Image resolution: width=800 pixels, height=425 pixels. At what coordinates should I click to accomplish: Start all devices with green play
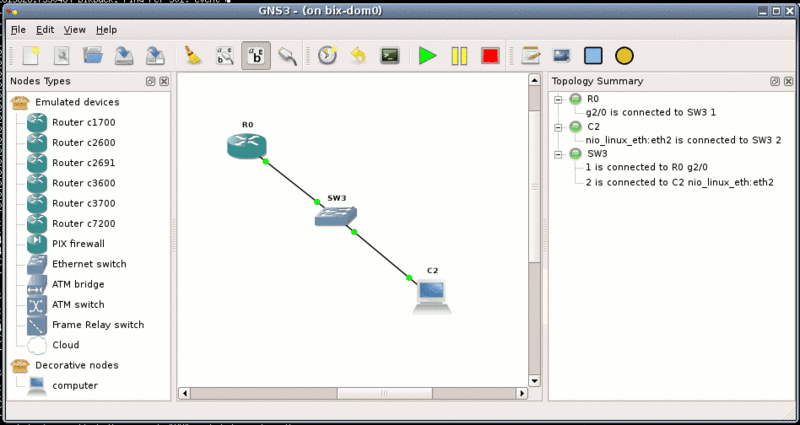pos(428,56)
